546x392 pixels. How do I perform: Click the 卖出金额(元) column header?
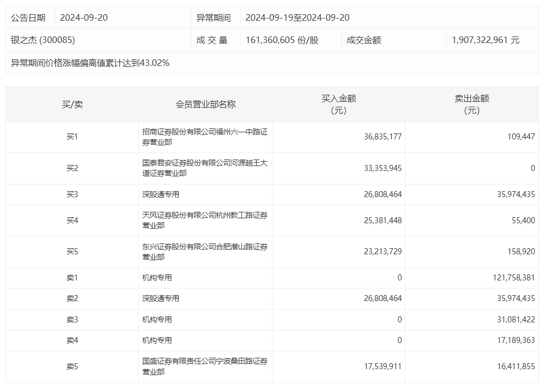(x=472, y=105)
